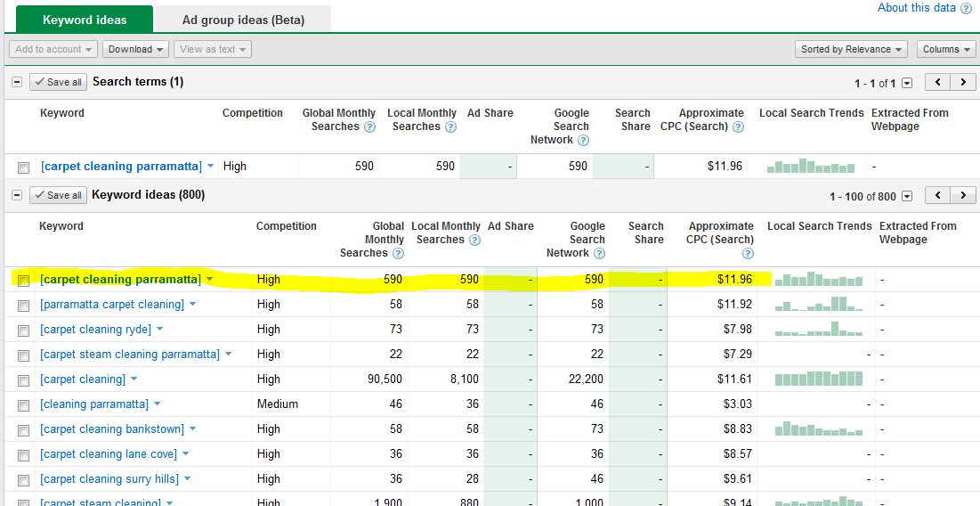Open carpet steam cleaning parramatta keyword link

click(x=130, y=355)
